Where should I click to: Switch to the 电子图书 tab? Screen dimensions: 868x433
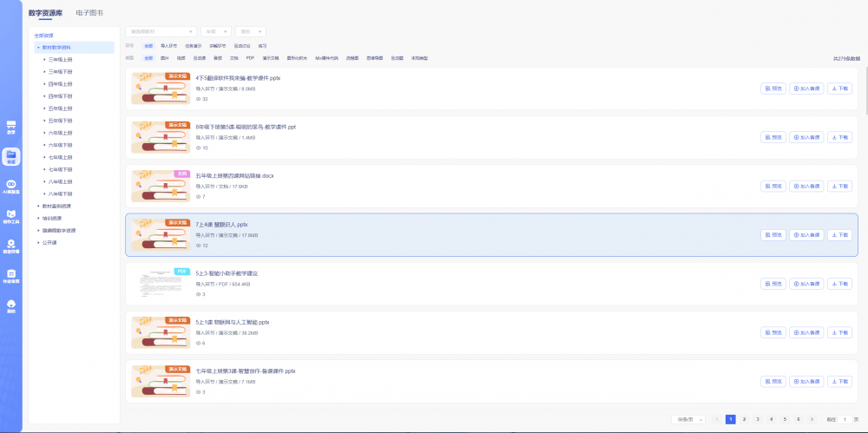89,13
